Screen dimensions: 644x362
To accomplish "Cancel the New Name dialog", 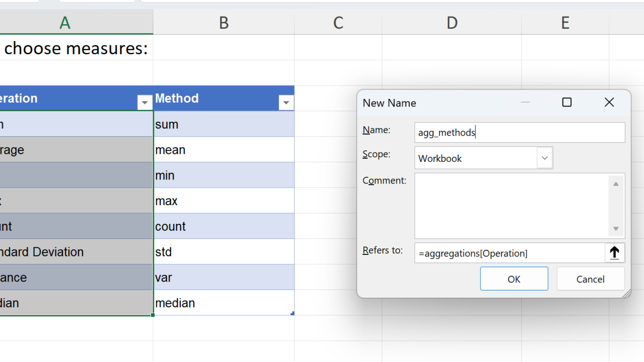I will coord(590,279).
